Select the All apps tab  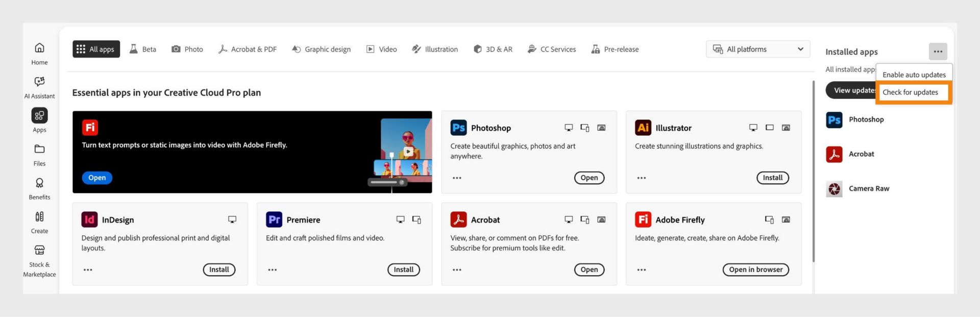96,49
